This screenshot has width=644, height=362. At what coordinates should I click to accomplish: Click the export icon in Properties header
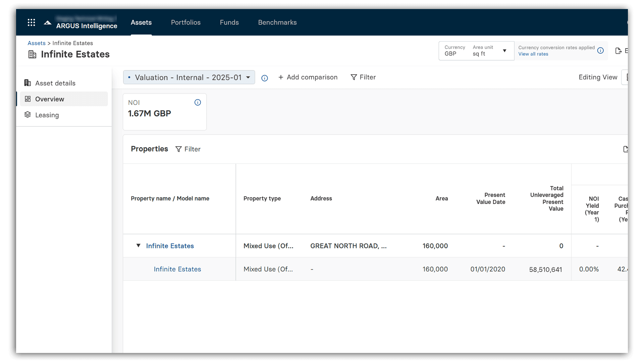[625, 149]
